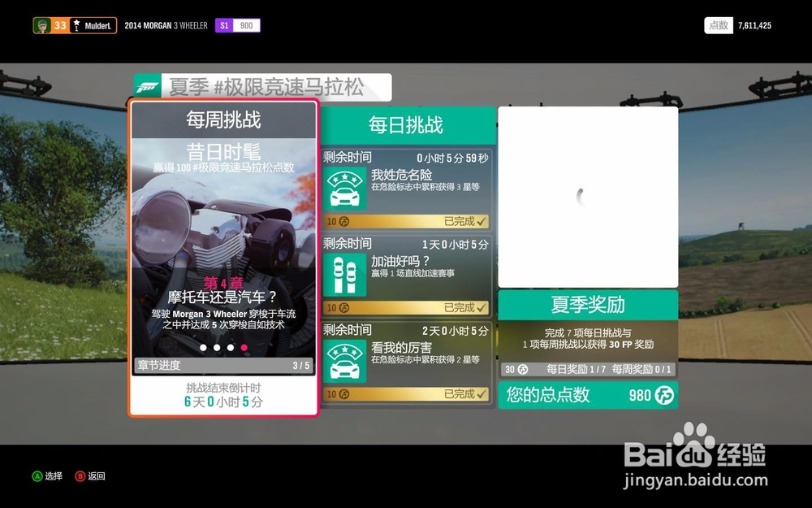Image resolution: width=812 pixels, height=508 pixels.
Task: Click the white loading preview panel
Action: click(x=588, y=197)
